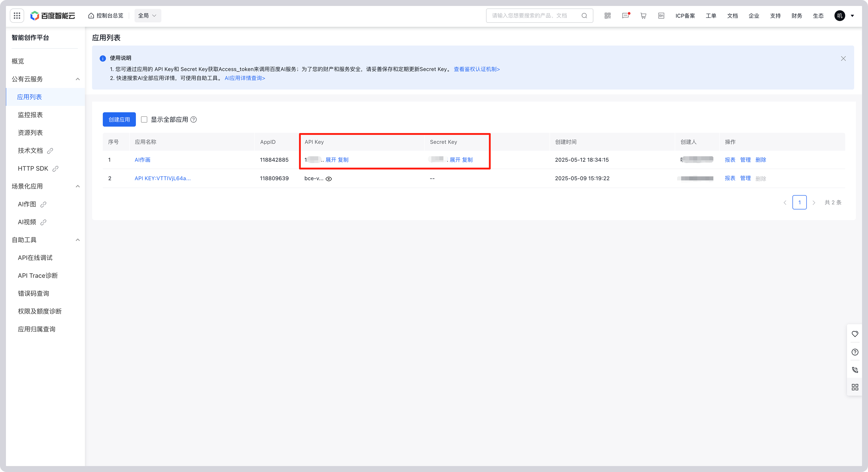Open the apps grid launcher icon
The width and height of the screenshot is (868, 472).
(x=17, y=15)
